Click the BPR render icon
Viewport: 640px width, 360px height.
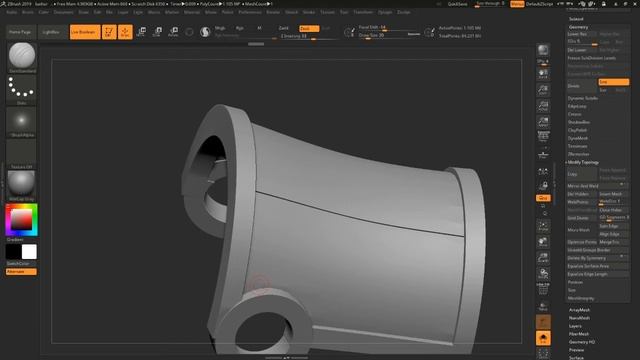[543, 50]
